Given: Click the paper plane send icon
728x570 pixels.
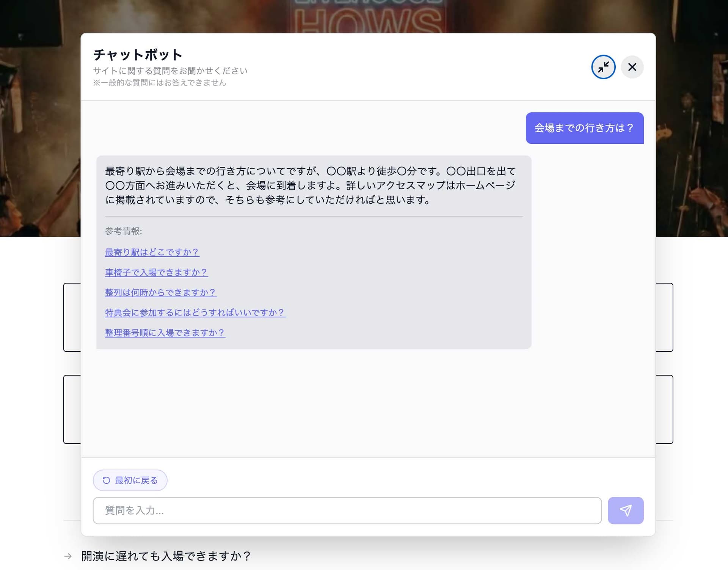Looking at the screenshot, I should click(x=626, y=510).
